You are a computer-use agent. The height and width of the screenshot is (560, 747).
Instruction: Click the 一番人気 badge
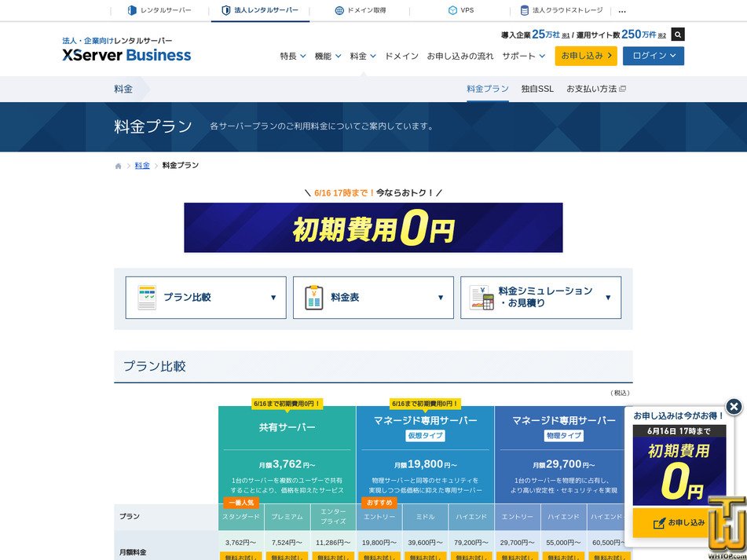click(241, 503)
